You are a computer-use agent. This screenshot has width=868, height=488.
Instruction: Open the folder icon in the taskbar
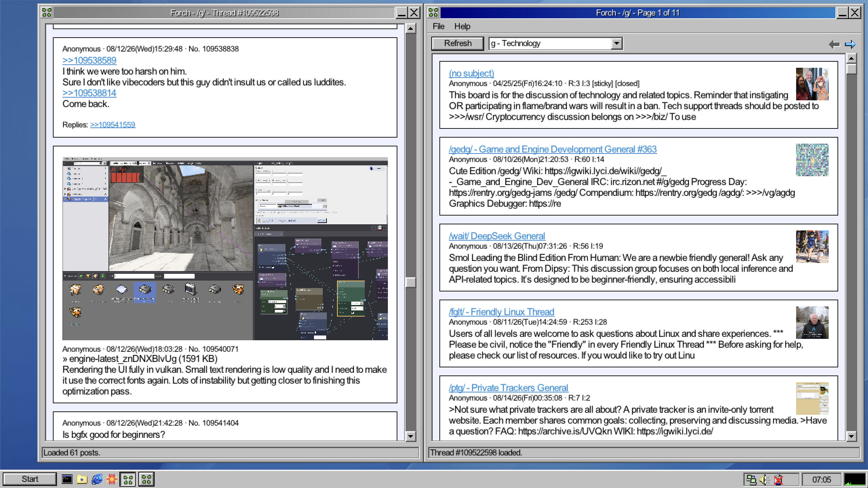pos(82,479)
